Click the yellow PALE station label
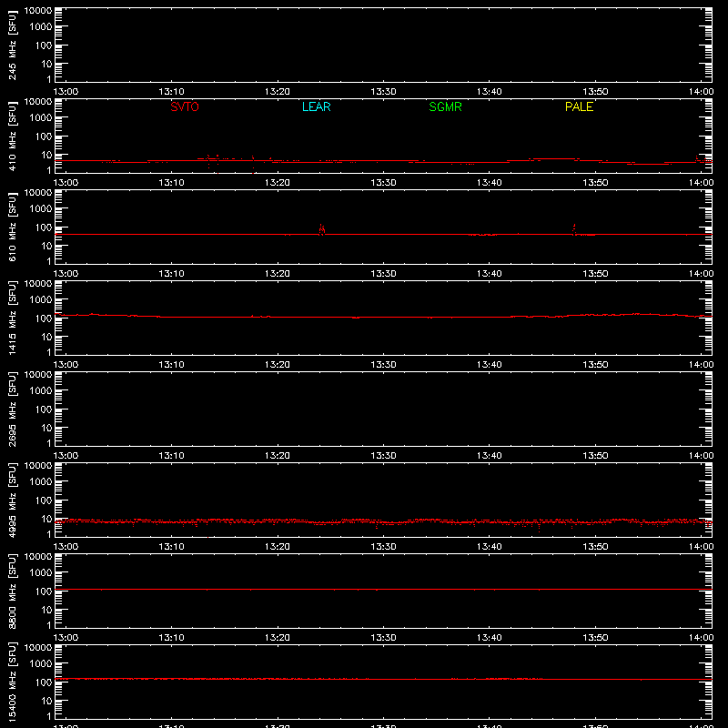 point(579,106)
